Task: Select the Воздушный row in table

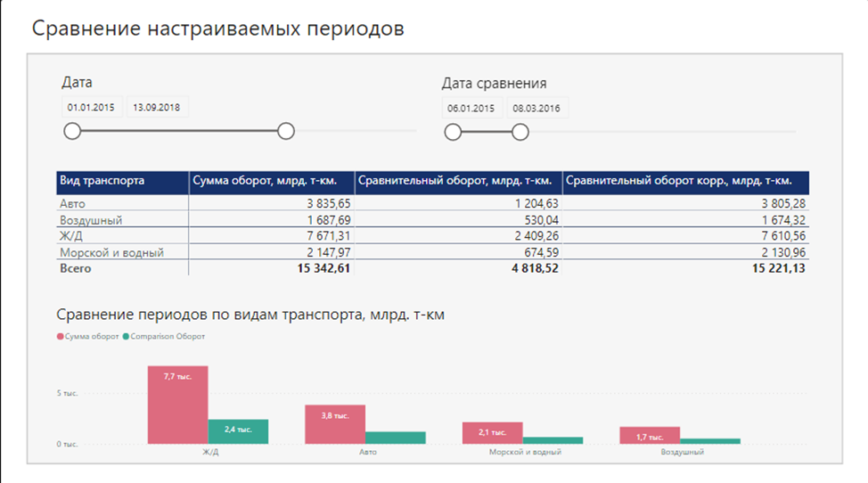Action: [x=432, y=219]
